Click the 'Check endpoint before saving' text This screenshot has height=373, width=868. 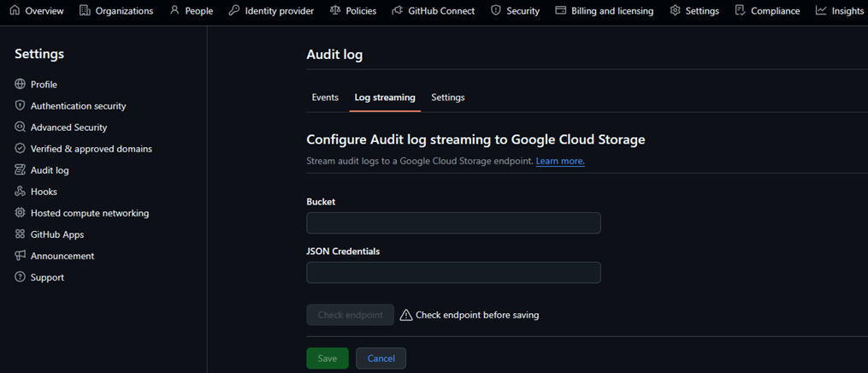pos(477,315)
